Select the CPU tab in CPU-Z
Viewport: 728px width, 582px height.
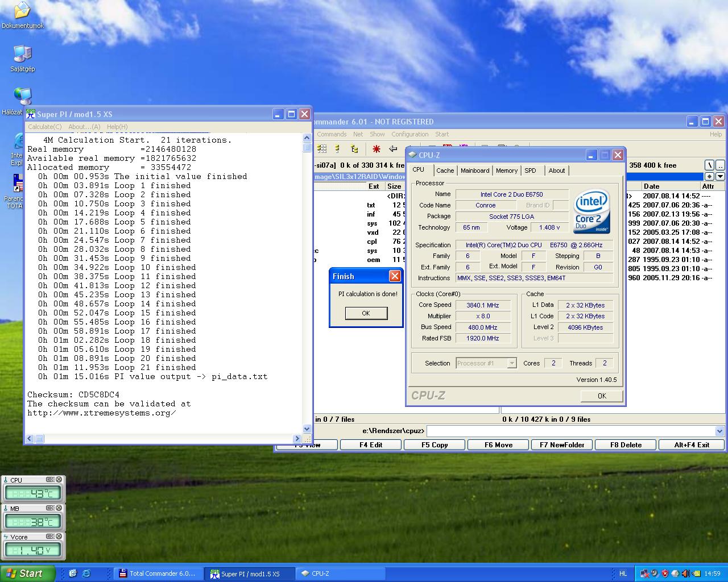coord(419,169)
